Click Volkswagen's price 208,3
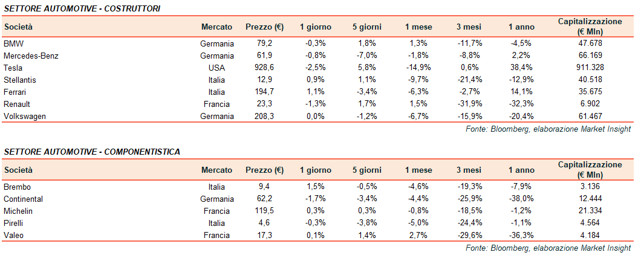Viewport: 644px width, 261px height. click(x=264, y=116)
